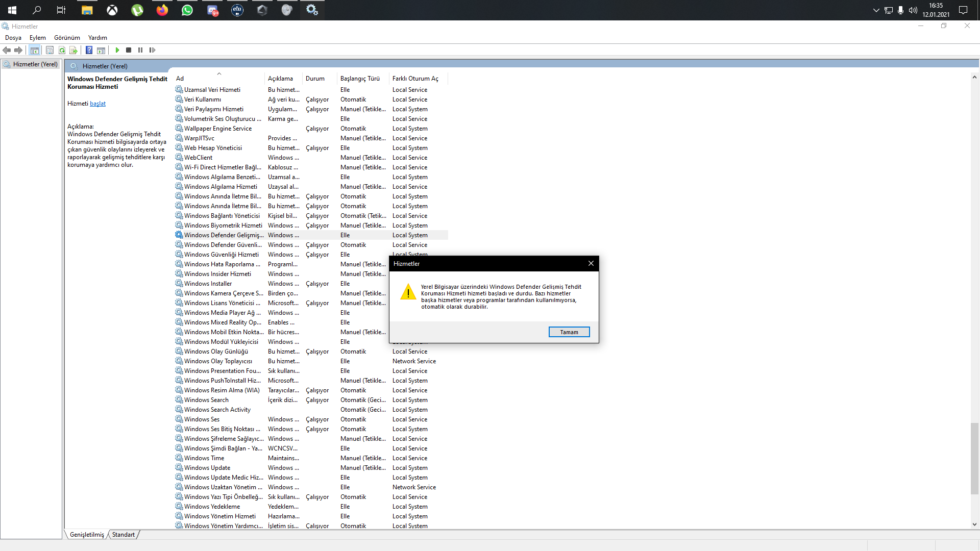The width and height of the screenshot is (980, 551).
Task: Click the Refresh toolbar icon
Action: 62,50
